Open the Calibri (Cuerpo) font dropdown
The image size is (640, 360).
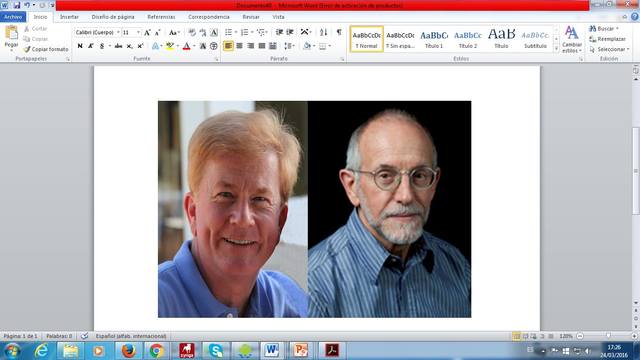pyautogui.click(x=118, y=32)
